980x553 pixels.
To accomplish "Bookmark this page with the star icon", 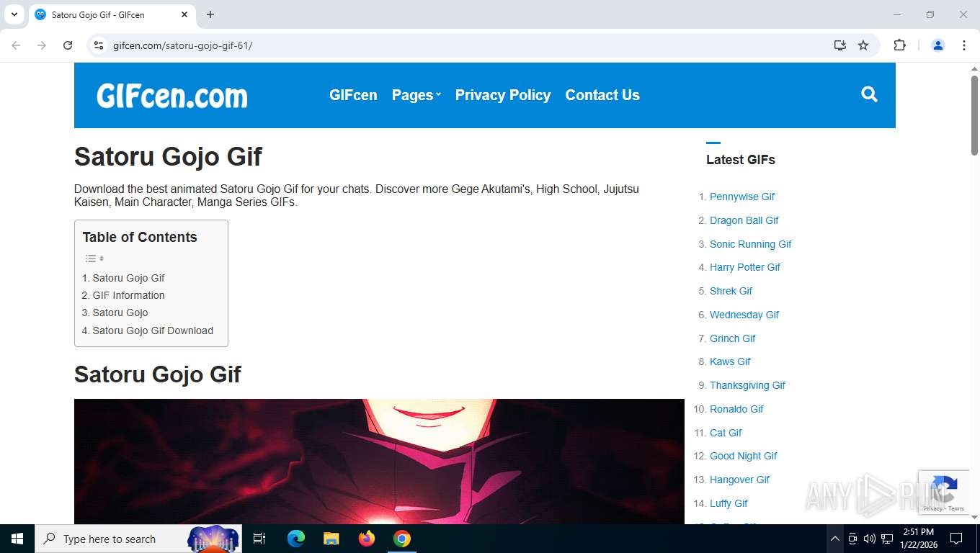I will pos(863,45).
